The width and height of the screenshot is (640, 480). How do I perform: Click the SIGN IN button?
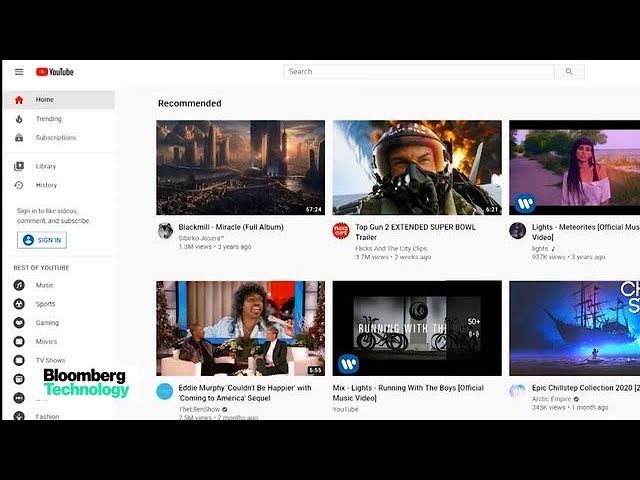pyautogui.click(x=42, y=240)
